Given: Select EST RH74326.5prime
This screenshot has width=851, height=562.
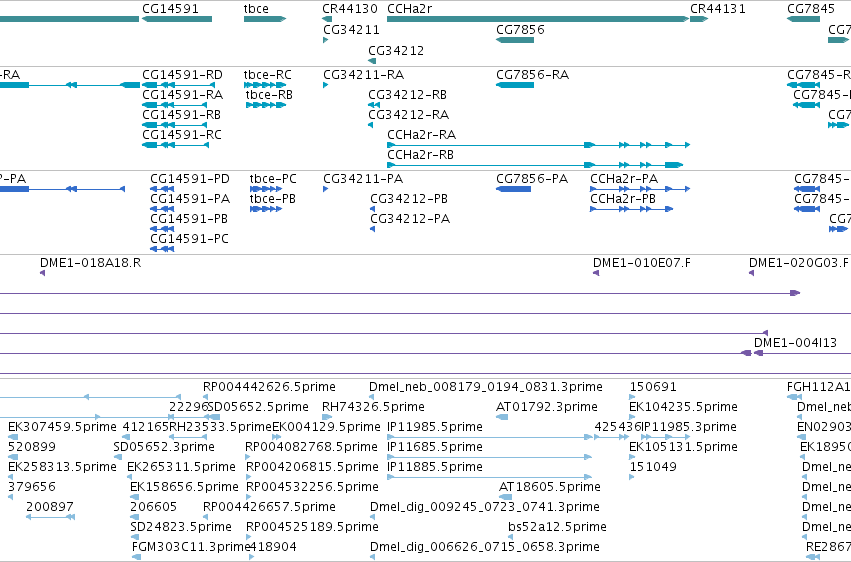Looking at the screenshot, I should click(x=373, y=407).
